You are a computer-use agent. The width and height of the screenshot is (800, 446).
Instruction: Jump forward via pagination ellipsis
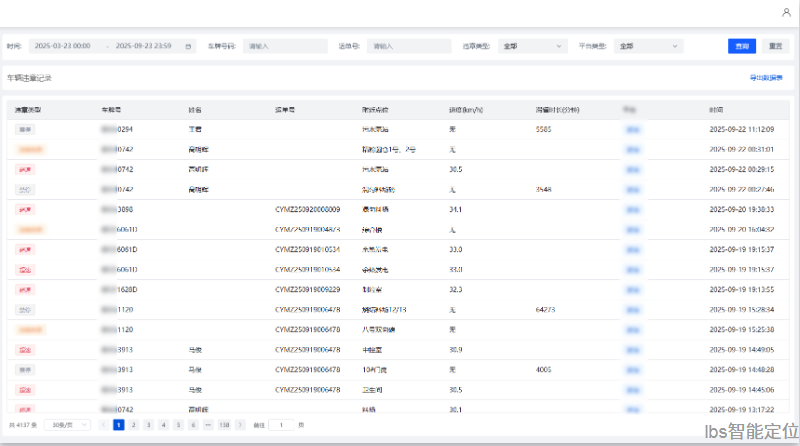coord(208,425)
